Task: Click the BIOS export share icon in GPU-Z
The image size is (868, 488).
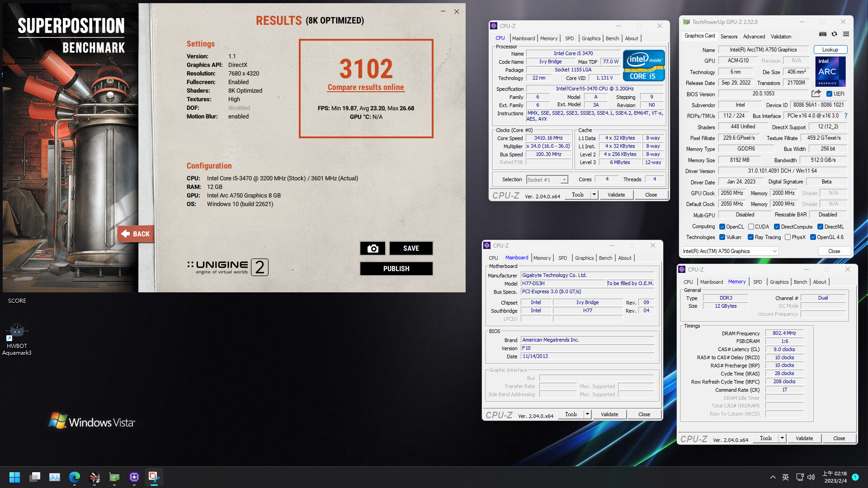Action: coord(816,94)
